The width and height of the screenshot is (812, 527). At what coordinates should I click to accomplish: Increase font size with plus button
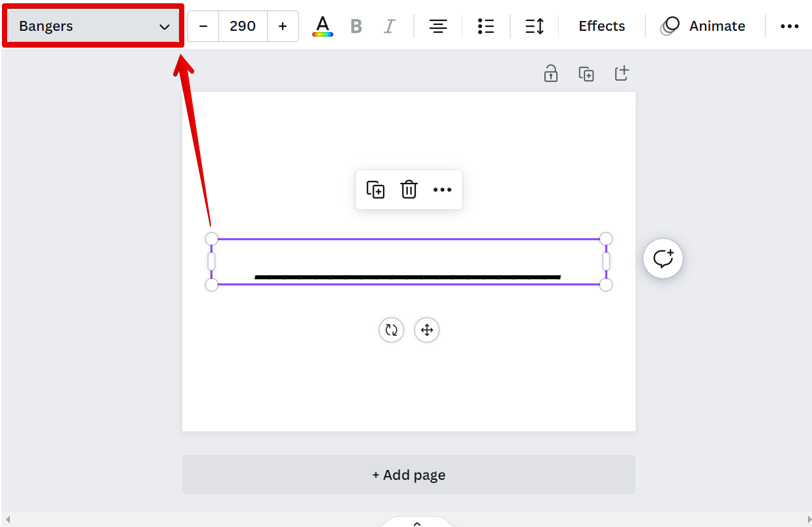pos(283,26)
